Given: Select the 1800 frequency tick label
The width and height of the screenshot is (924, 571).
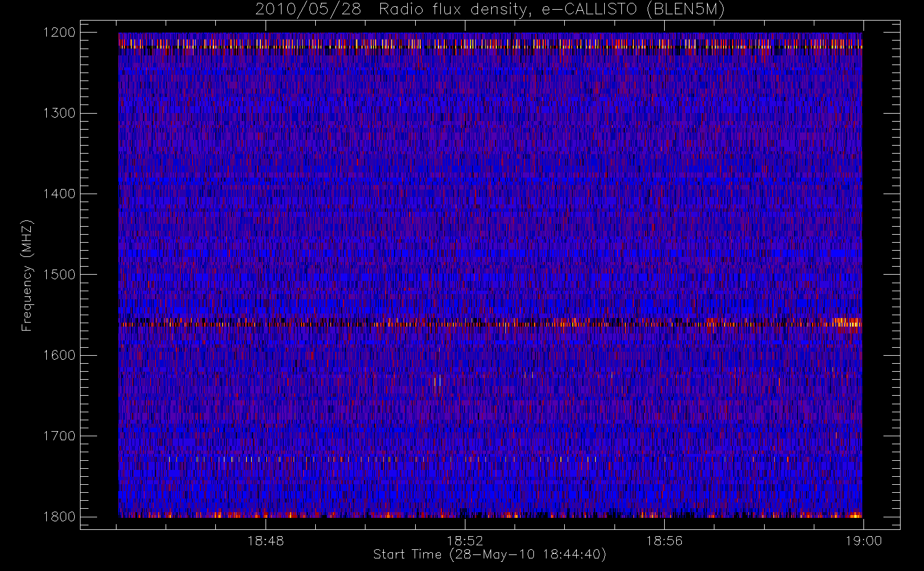Looking at the screenshot, I should pos(59,517).
